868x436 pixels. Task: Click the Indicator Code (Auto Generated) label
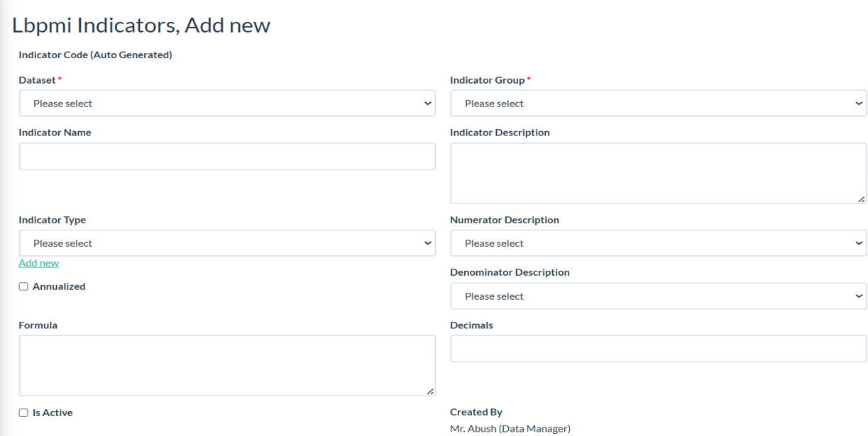click(x=95, y=55)
